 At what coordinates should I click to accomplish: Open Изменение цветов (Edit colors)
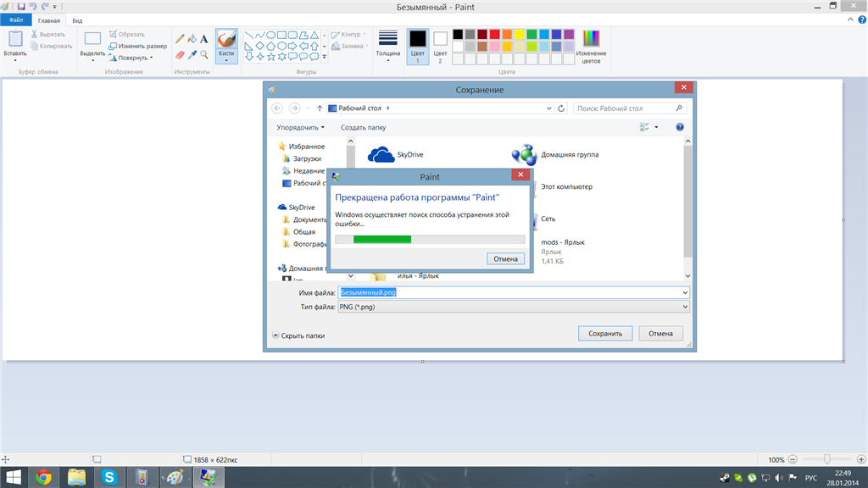click(x=591, y=47)
